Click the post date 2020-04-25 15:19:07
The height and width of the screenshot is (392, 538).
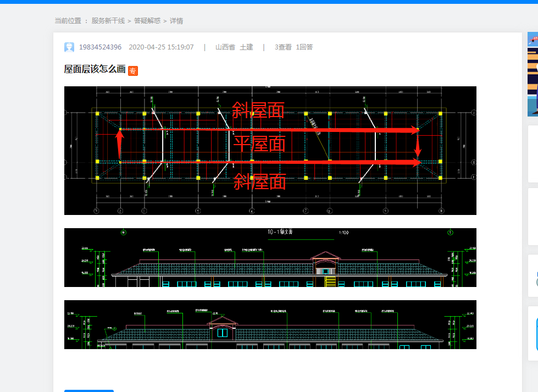[x=161, y=47]
